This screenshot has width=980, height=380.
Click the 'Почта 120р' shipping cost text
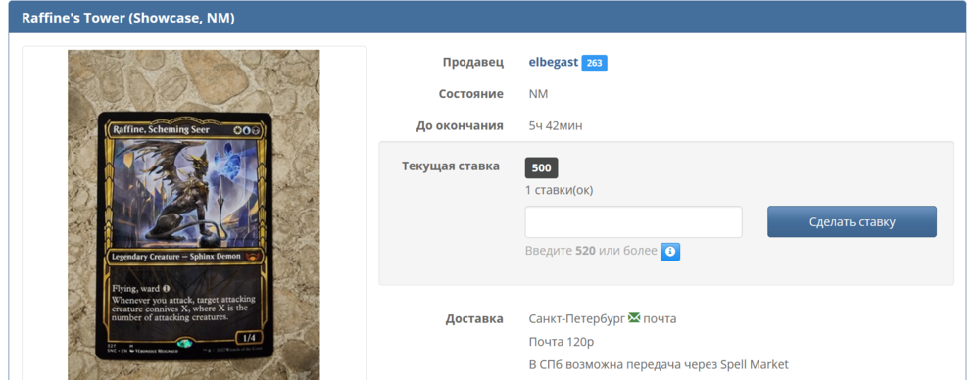tap(562, 342)
